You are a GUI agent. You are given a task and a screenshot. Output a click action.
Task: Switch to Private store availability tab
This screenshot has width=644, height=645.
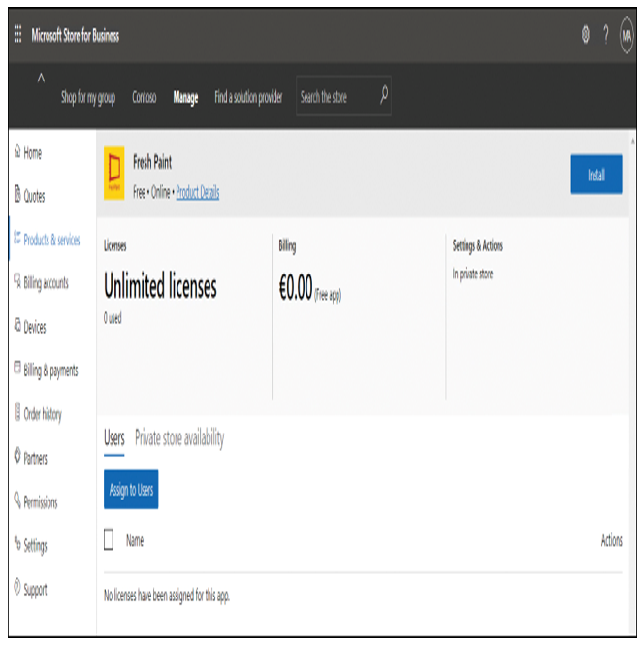[179, 438]
